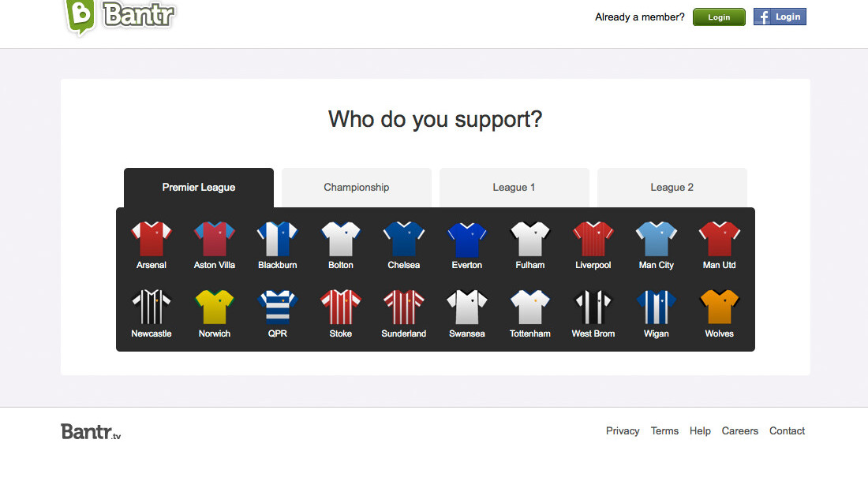Choose the QPR hooped jersey icon

point(278,307)
